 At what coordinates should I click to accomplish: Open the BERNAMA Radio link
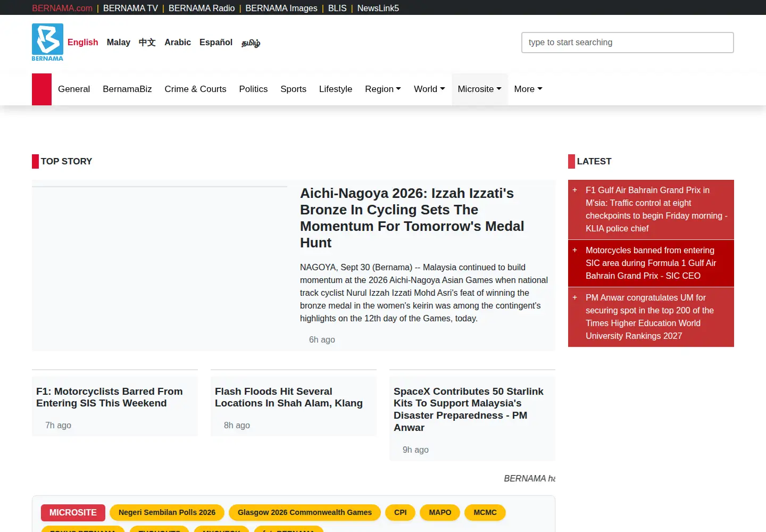pos(202,8)
